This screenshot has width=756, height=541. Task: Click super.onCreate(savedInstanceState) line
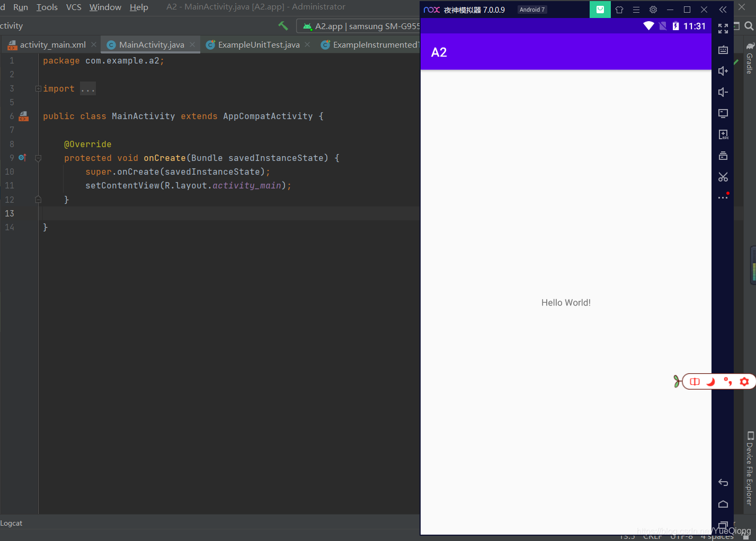(x=177, y=172)
